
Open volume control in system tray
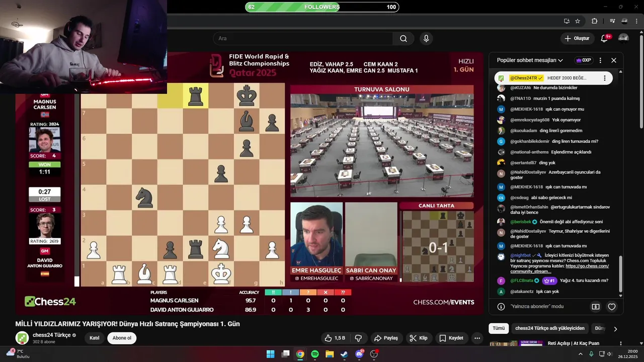609,354
